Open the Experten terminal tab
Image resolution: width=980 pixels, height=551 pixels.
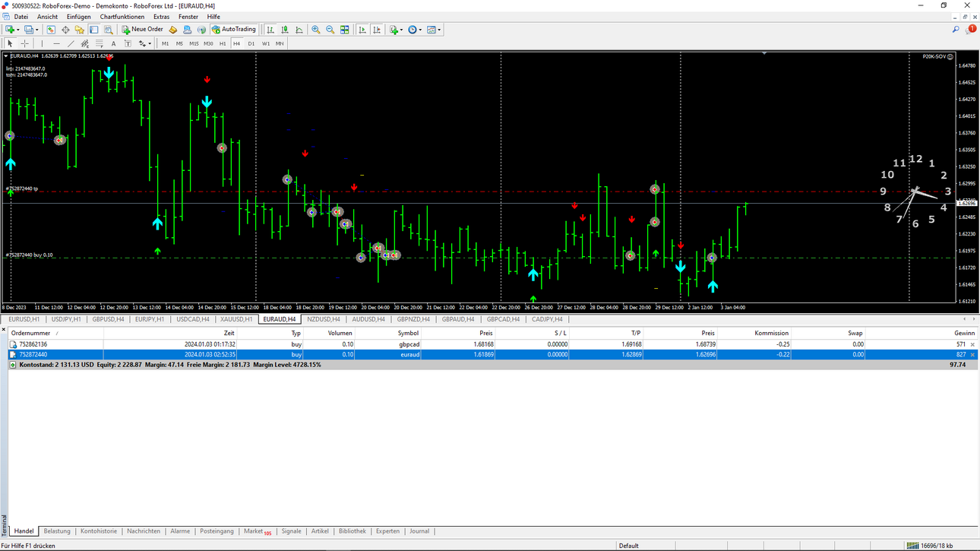387,531
